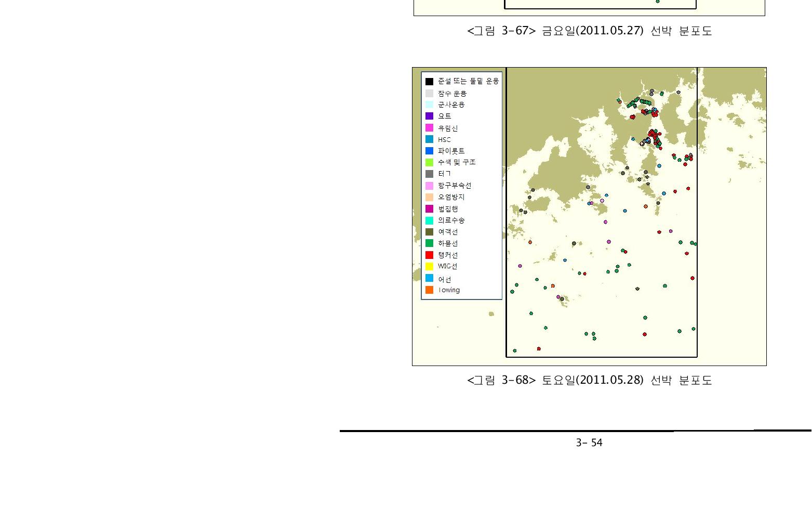Click the peach swatch for 오염방지

pyautogui.click(x=429, y=197)
